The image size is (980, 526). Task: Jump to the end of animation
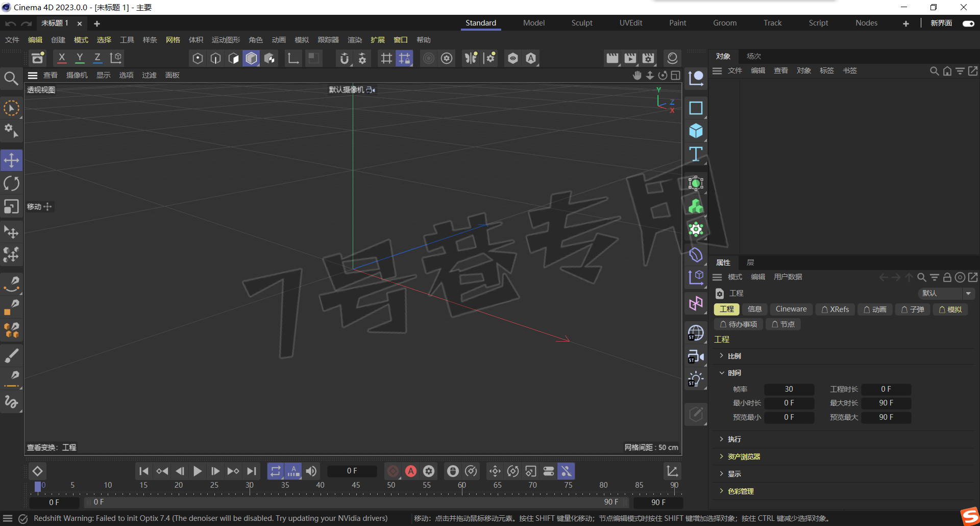click(x=251, y=471)
